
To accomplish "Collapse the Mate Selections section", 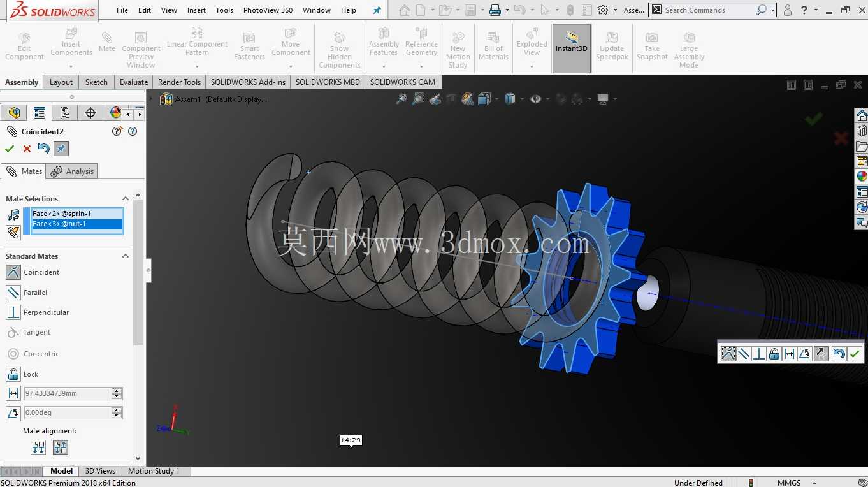I will [126, 199].
